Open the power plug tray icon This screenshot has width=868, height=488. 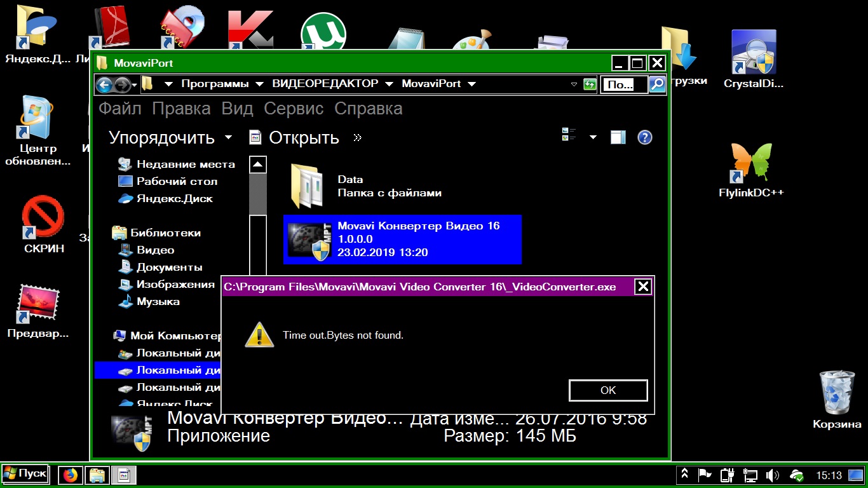(x=728, y=475)
